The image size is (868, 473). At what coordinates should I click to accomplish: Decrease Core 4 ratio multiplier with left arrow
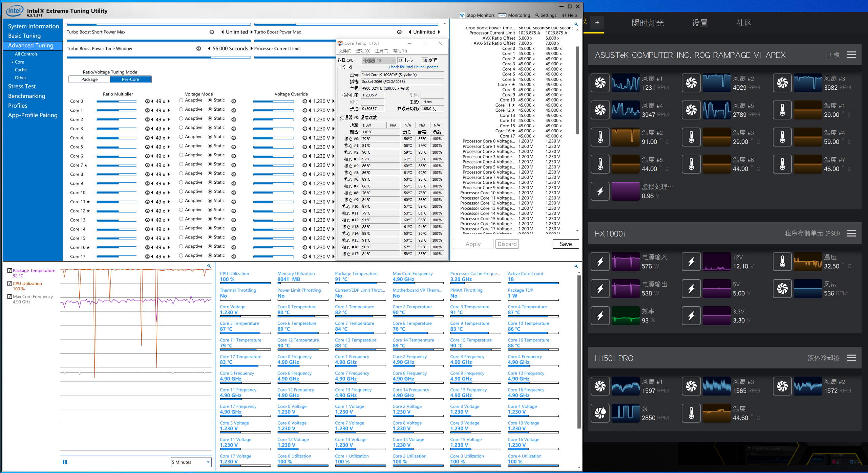pos(152,138)
